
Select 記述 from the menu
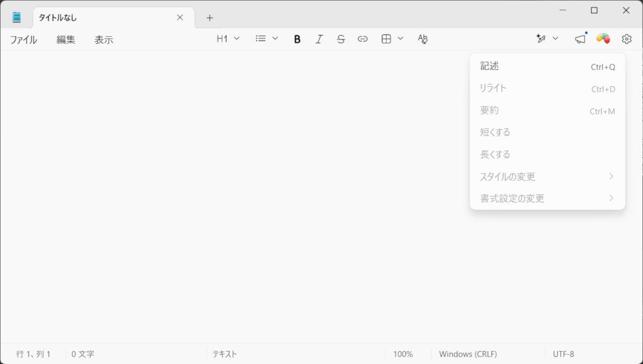point(548,66)
